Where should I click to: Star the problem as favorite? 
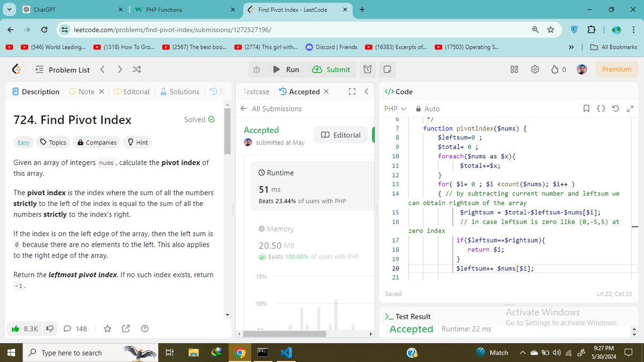tap(107, 328)
